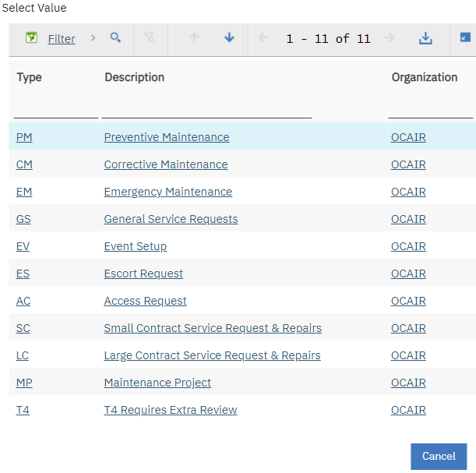This screenshot has width=476, height=473.
Task: Click the Type filter input field
Action: 56,108
